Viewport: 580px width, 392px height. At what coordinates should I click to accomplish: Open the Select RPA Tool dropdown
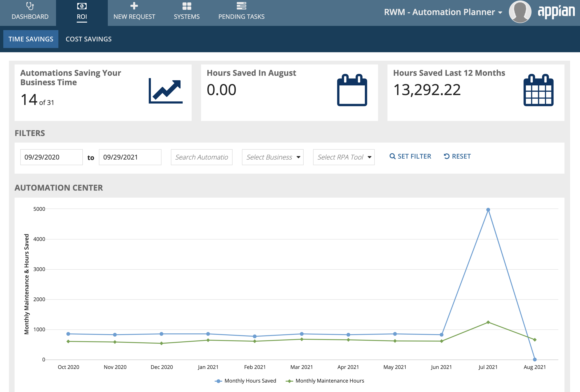[344, 157]
